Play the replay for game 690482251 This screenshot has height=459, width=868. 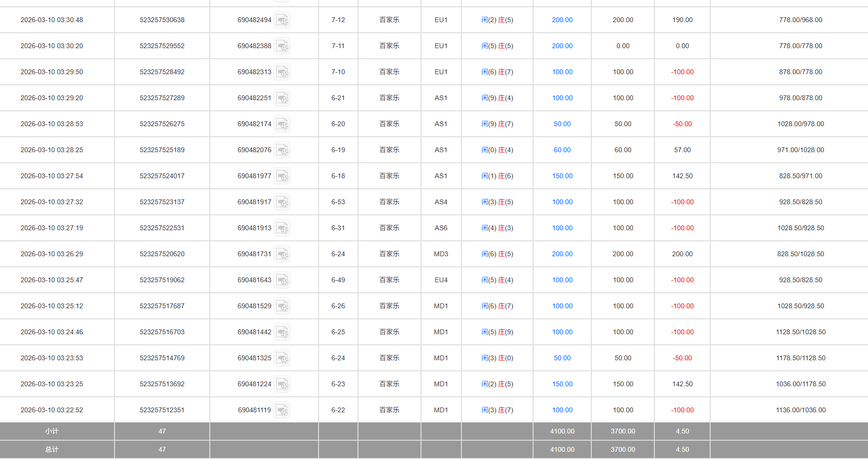(283, 98)
